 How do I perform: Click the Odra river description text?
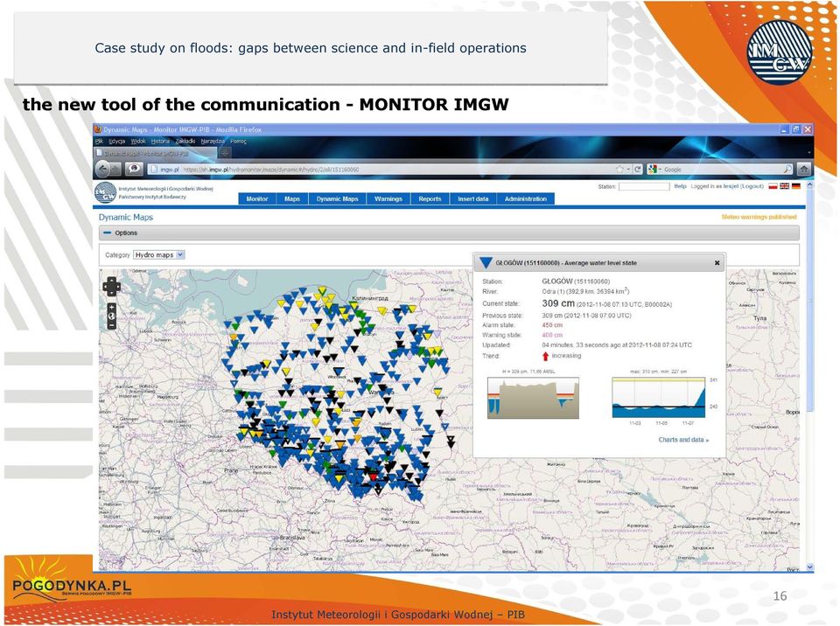(x=585, y=291)
